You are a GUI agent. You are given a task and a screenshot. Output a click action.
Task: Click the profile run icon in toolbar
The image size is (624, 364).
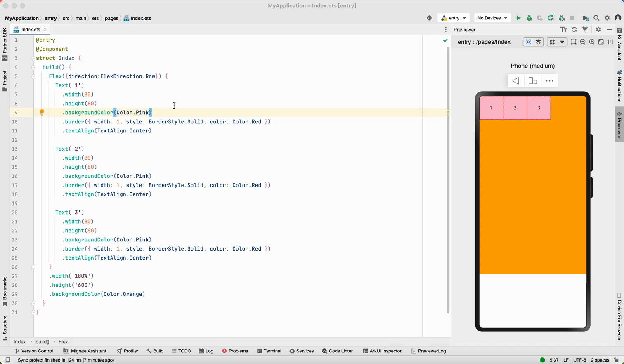[x=540, y=18]
